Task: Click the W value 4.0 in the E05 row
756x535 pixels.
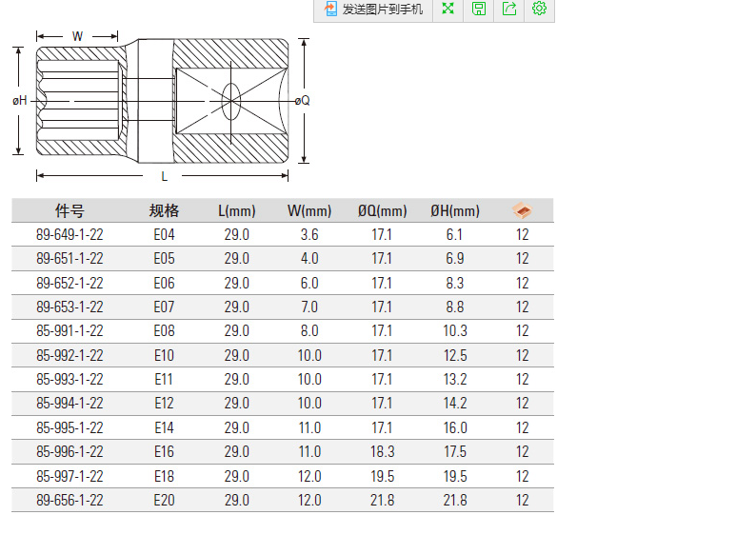Action: (309, 259)
